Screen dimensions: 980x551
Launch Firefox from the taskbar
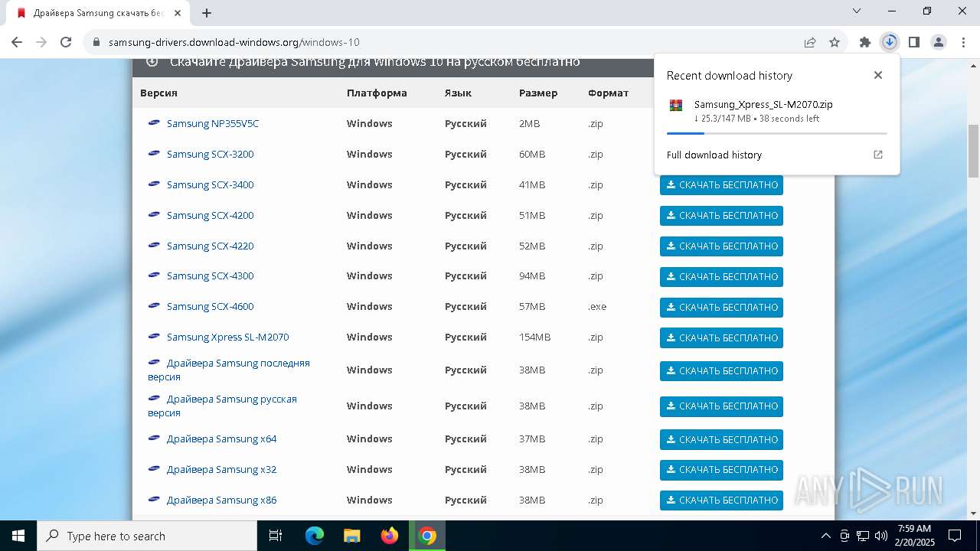tap(390, 536)
